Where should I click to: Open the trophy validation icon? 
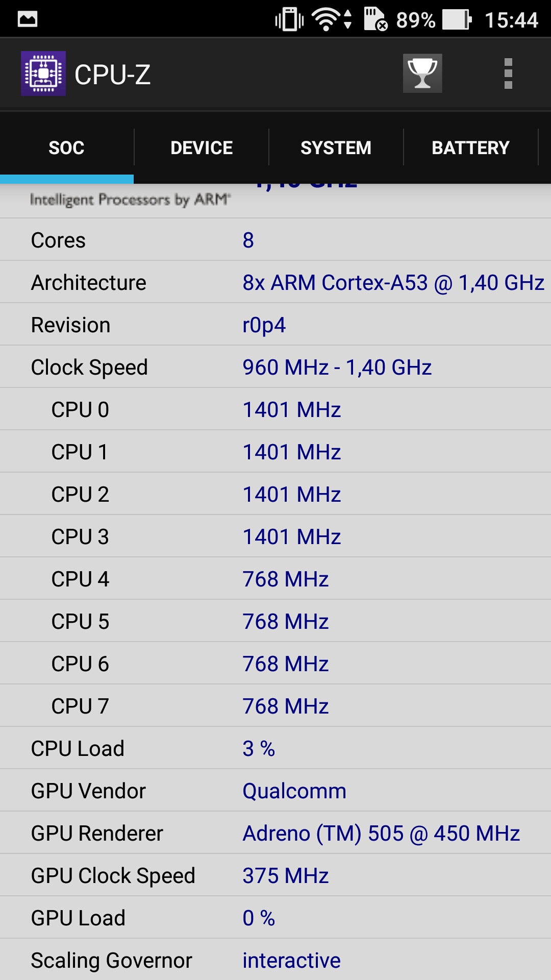click(x=422, y=73)
